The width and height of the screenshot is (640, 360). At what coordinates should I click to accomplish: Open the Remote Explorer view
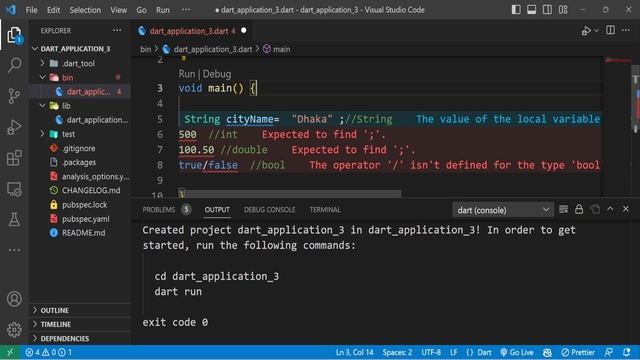(x=14, y=189)
